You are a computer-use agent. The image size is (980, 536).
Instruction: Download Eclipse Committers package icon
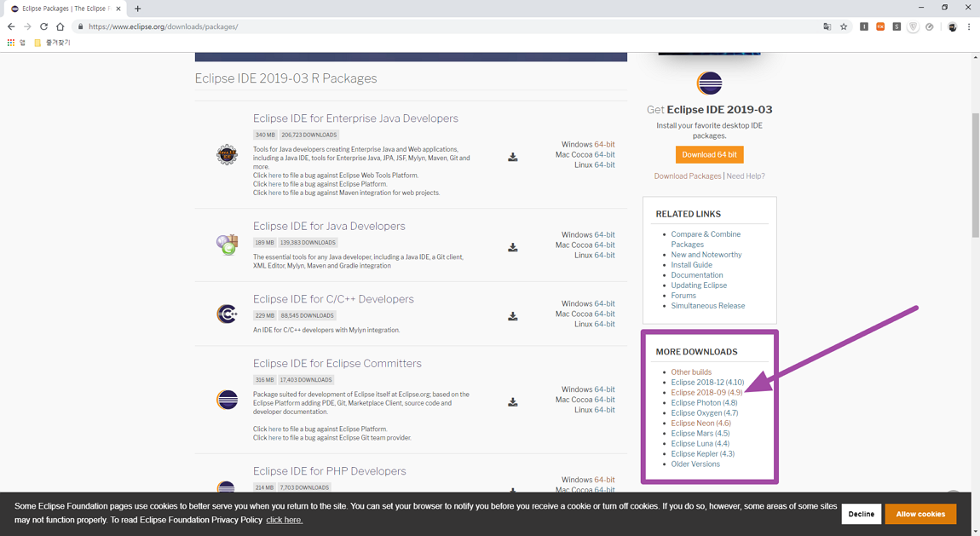click(512, 401)
